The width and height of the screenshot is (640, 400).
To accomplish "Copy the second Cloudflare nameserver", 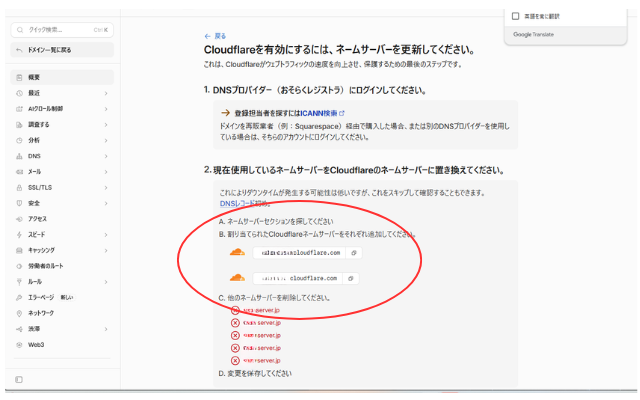I will [351, 278].
